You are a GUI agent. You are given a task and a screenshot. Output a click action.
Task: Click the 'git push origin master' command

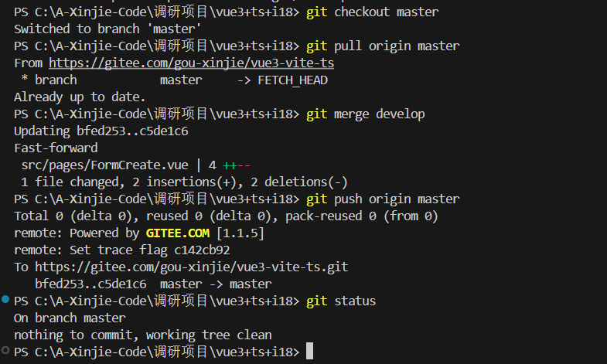click(382, 199)
